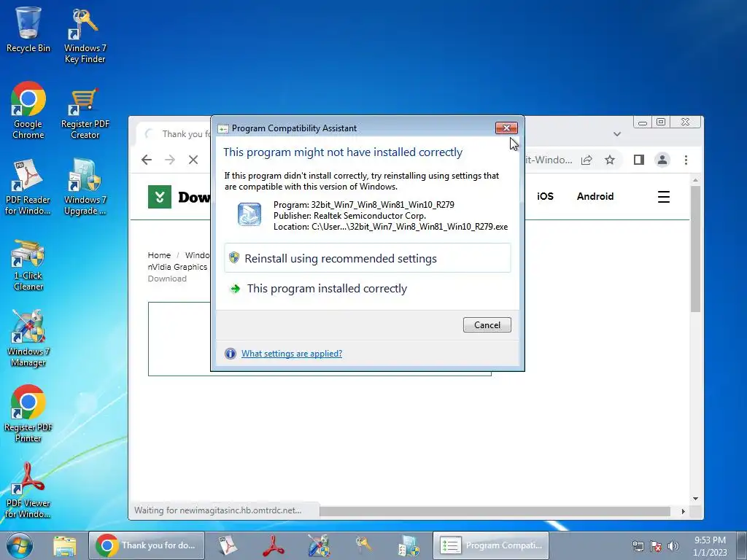Open Windows 7 Upgrade taskbar icon
The width and height of the screenshot is (747, 560).
point(409,545)
